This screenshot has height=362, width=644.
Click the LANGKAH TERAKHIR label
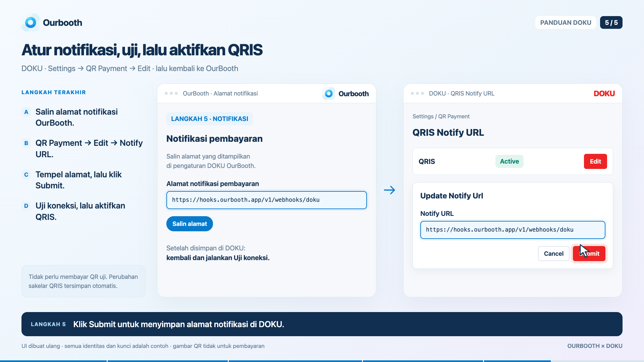(54, 93)
